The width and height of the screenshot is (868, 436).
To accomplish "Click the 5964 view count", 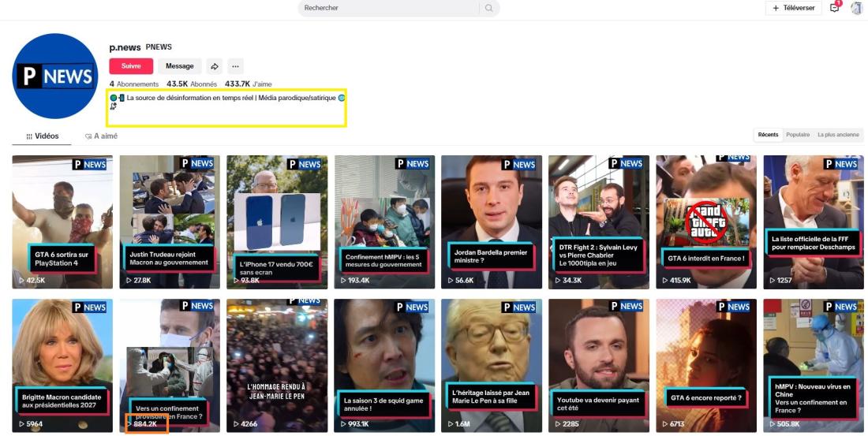I will pyautogui.click(x=31, y=424).
